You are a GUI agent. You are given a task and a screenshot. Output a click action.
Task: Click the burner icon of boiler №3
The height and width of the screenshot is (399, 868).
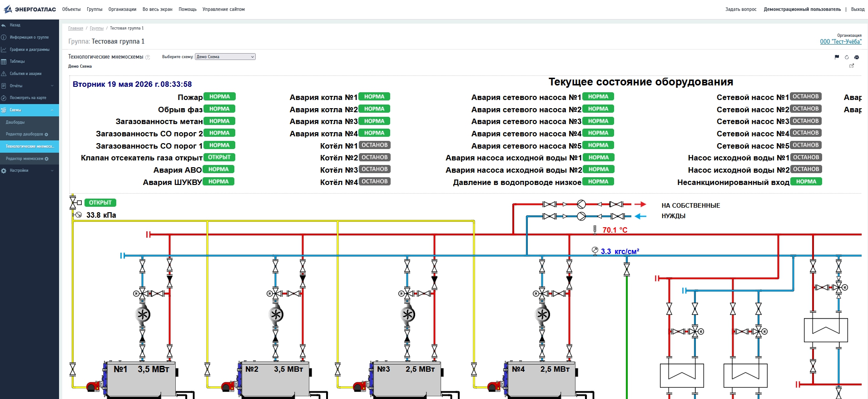(360, 386)
